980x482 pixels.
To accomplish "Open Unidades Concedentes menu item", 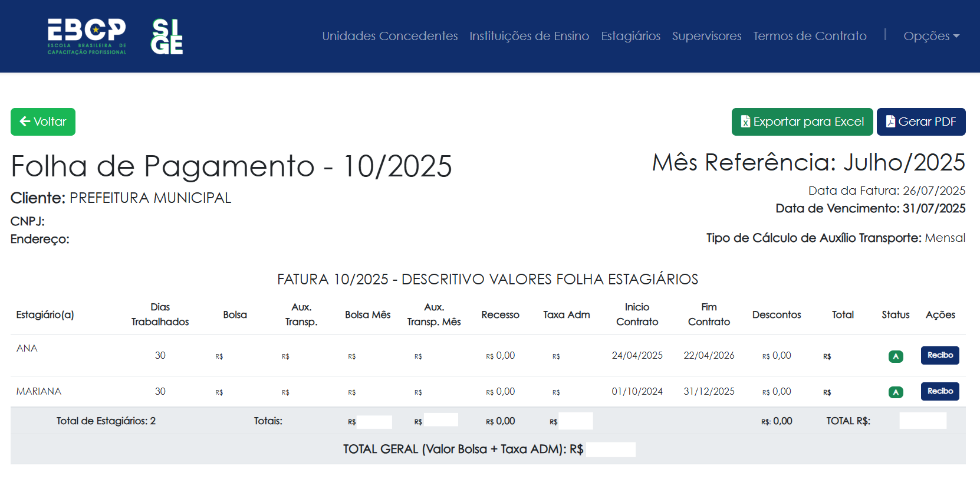I will click(x=390, y=36).
